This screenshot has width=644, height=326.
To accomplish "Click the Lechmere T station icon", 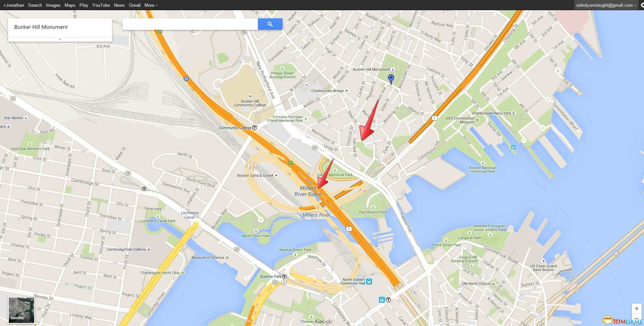I will pos(144,189).
